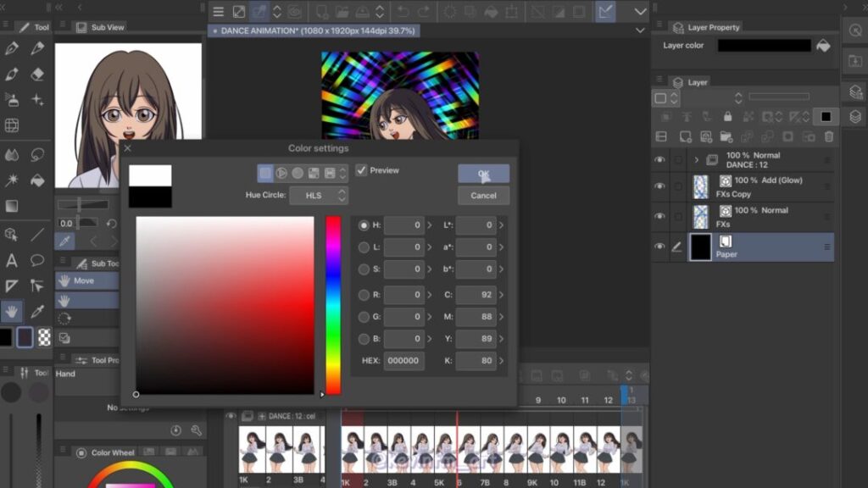This screenshot has height=488, width=868.
Task: Toggle visibility of the DANCE : 12 folder
Action: (x=659, y=160)
